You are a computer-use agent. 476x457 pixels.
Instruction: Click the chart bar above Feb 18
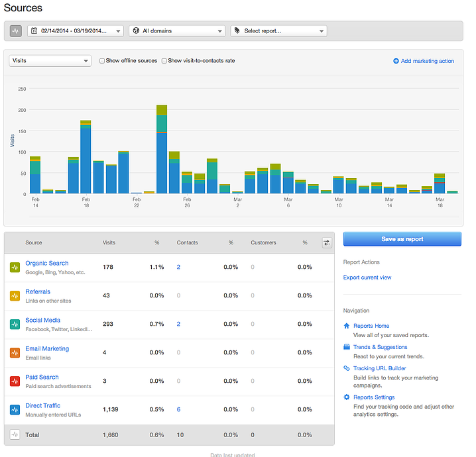tap(86, 157)
